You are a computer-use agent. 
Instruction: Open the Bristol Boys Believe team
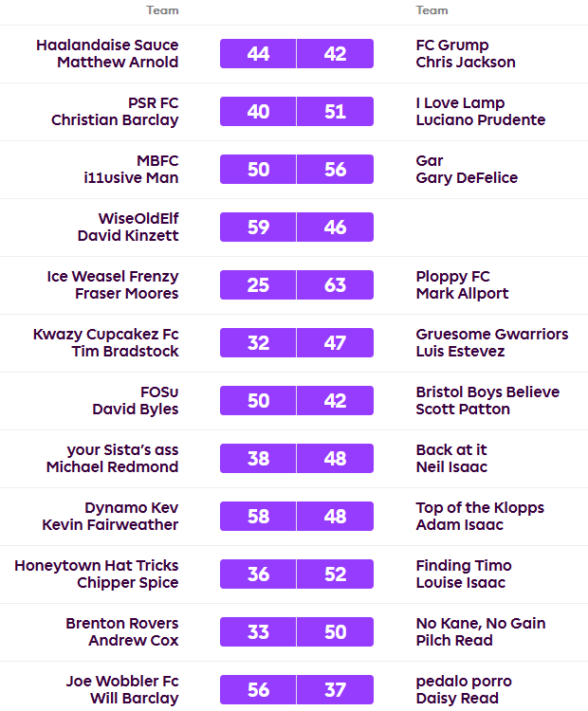click(487, 392)
